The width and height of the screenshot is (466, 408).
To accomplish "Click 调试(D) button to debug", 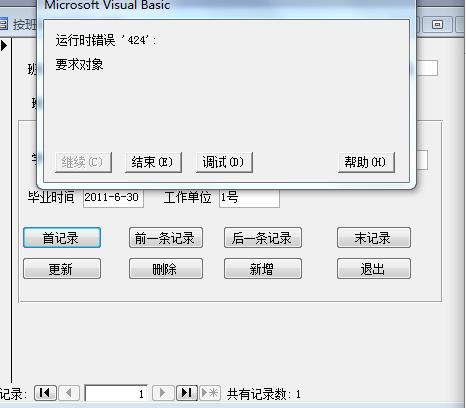I will pyautogui.click(x=224, y=162).
